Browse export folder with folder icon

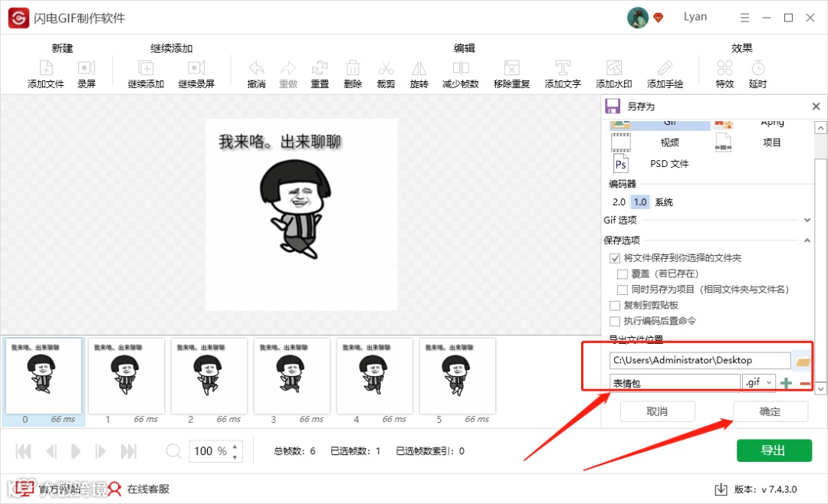pos(803,361)
